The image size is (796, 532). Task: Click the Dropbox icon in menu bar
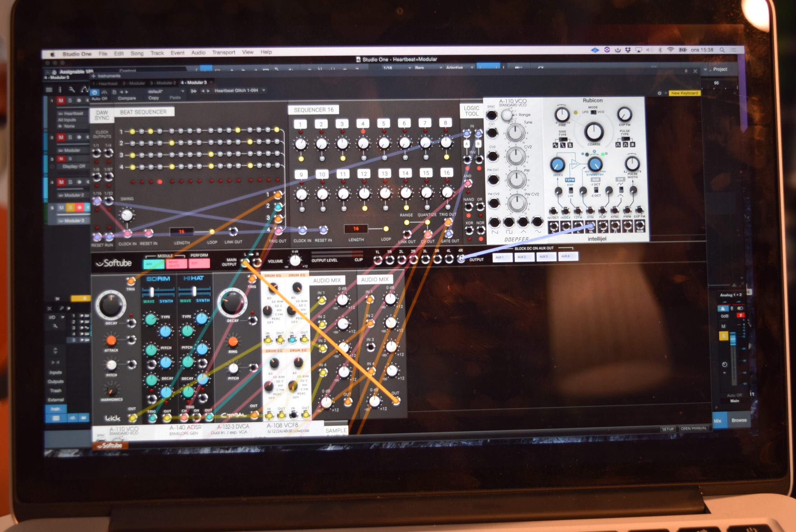click(x=628, y=50)
